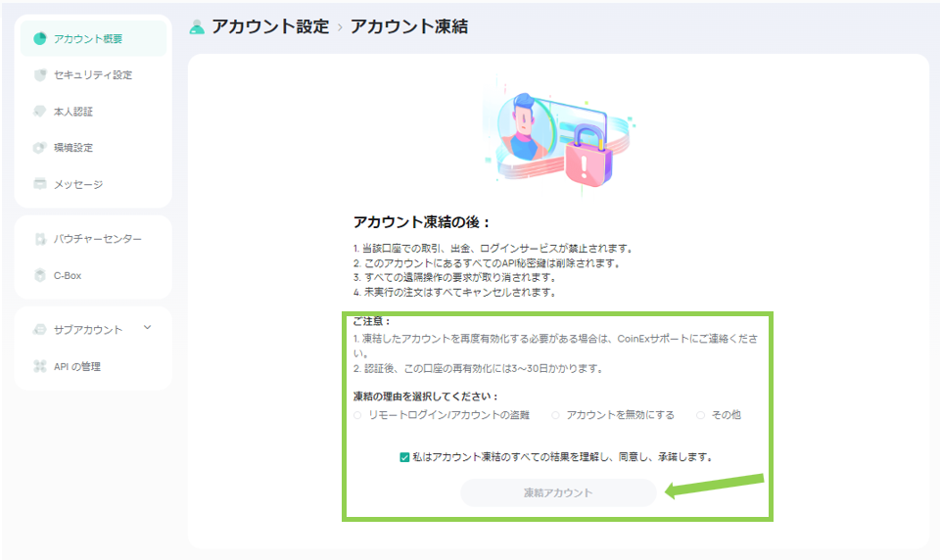Expand the サブアカウント chevron arrow

(x=147, y=328)
